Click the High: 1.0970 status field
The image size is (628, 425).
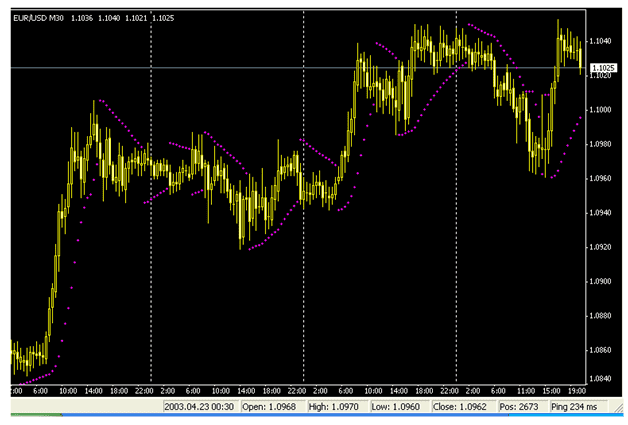[x=336, y=407]
